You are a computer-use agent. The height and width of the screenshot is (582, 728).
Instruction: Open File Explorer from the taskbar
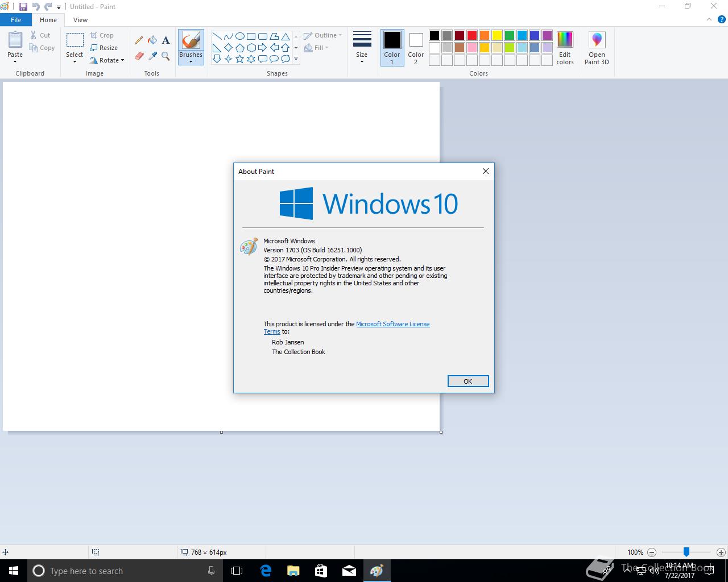point(293,571)
